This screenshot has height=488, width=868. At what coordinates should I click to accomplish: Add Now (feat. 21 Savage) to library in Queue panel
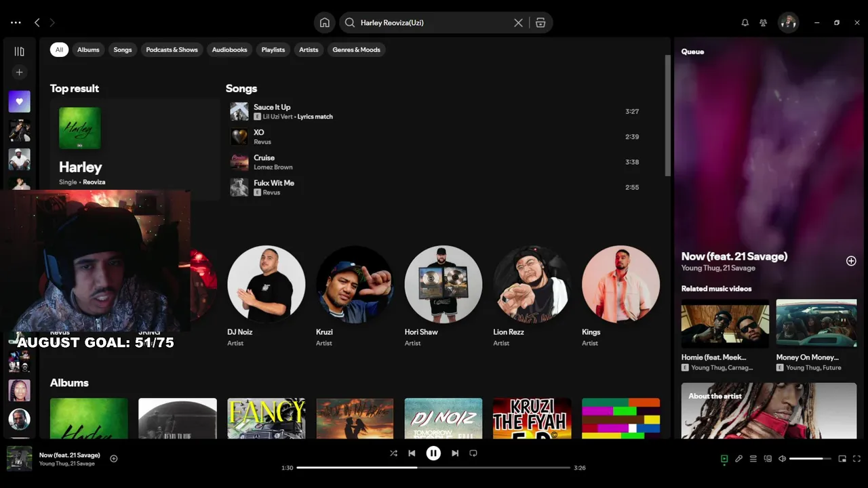click(x=851, y=261)
